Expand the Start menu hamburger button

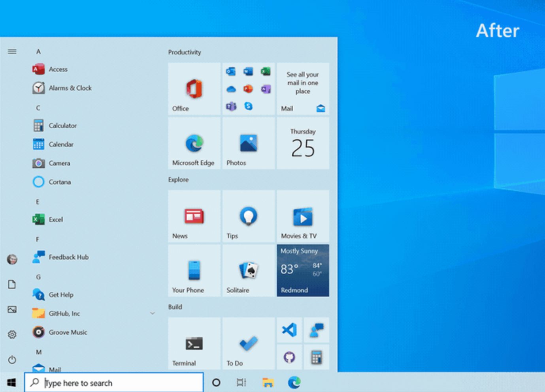(x=12, y=51)
